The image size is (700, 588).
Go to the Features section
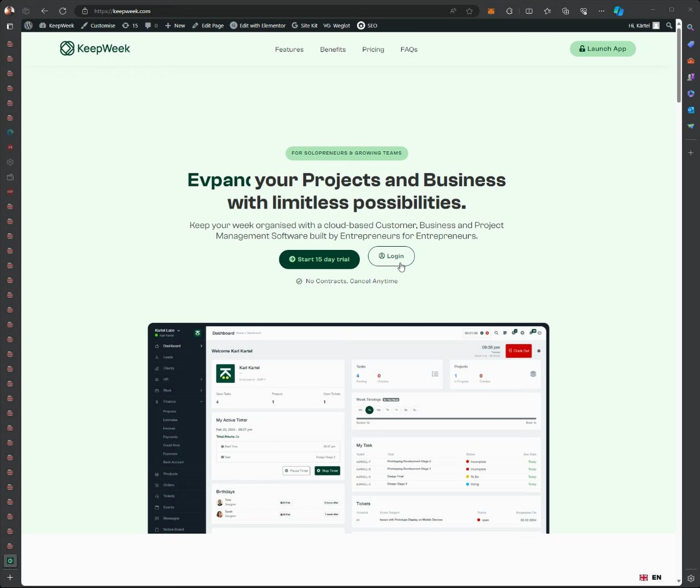point(289,49)
